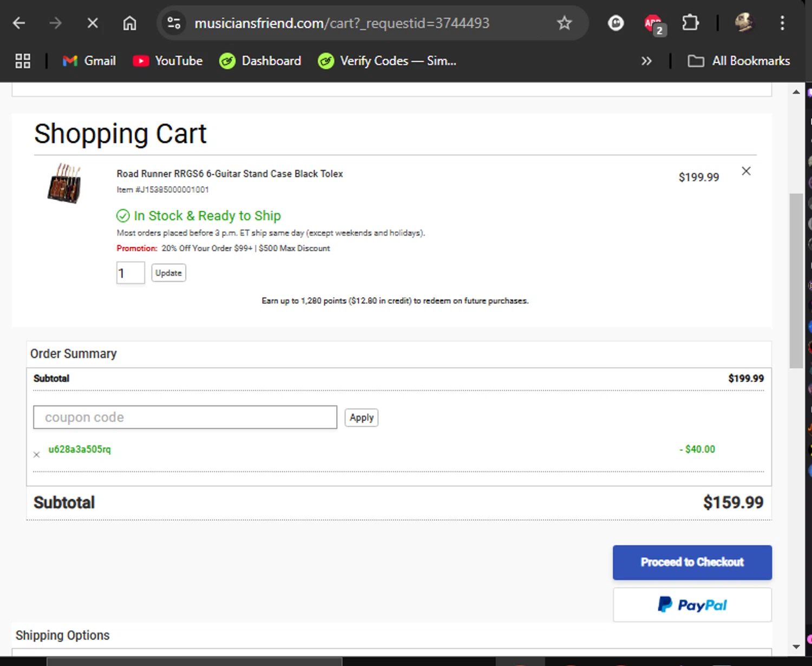This screenshot has height=666, width=812.
Task: Stop page loading with X button
Action: 93,23
